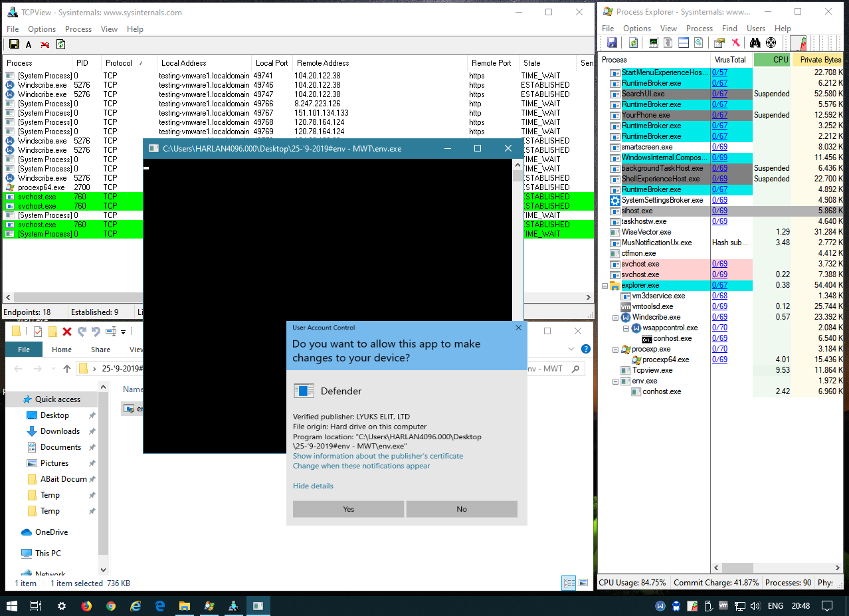Switch to details view icon in Explorer status bar

click(569, 583)
